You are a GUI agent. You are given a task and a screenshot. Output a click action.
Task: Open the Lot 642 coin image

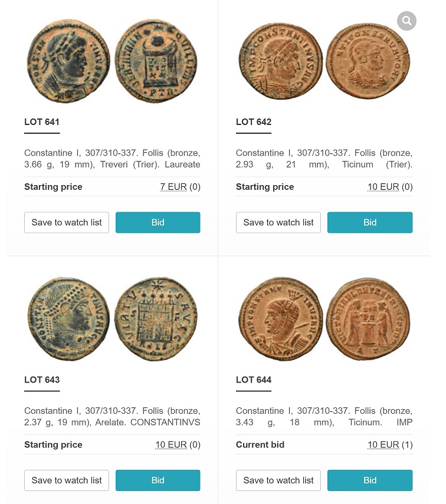[324, 61]
